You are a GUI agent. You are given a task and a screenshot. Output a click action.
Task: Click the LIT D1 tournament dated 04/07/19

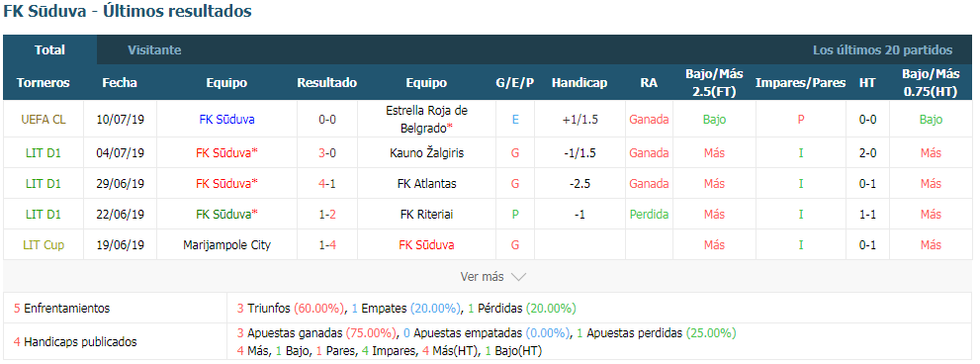point(44,153)
